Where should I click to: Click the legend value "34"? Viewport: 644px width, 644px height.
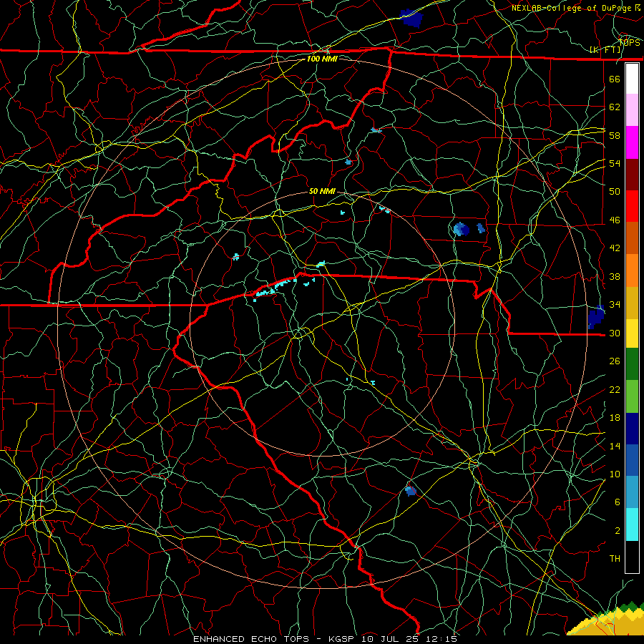point(615,305)
